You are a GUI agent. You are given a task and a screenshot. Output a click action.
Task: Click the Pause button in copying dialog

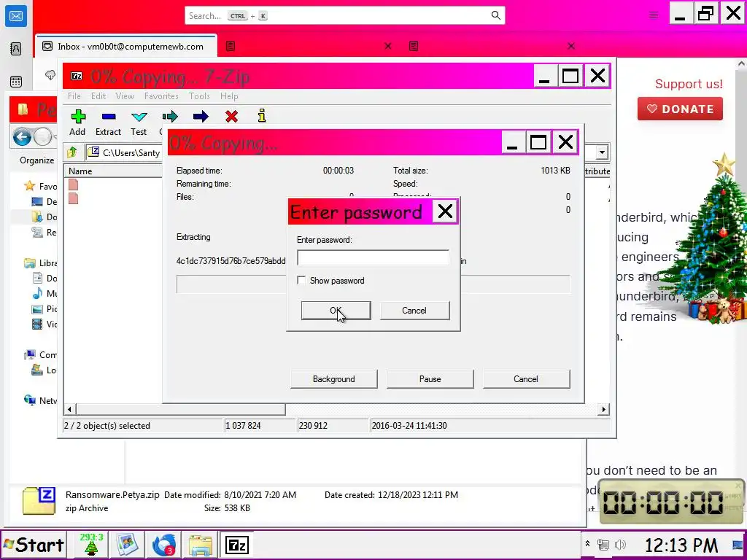coord(430,379)
